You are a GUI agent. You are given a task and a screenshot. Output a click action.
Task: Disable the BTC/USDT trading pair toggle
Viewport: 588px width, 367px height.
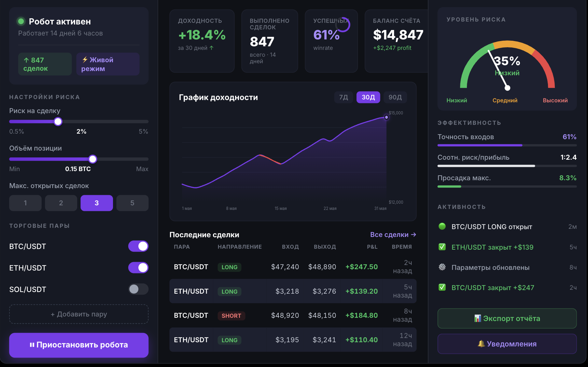point(138,246)
